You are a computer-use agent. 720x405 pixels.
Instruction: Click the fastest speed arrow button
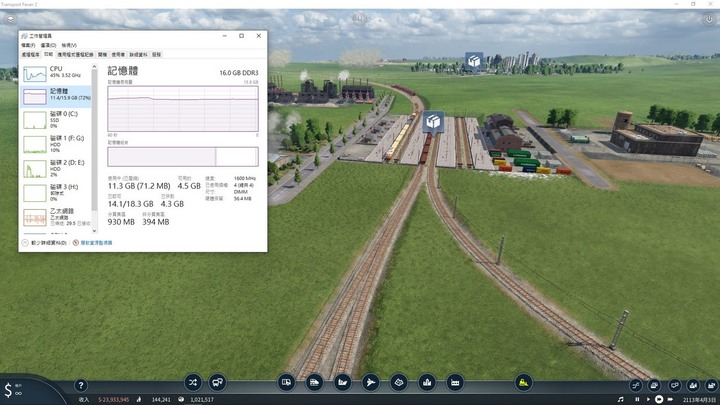pyautogui.click(x=670, y=399)
